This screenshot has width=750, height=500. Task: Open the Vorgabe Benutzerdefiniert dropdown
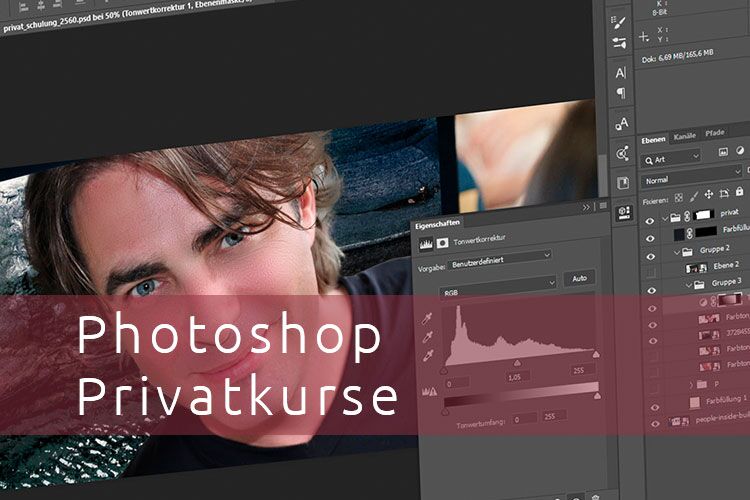pos(500,260)
